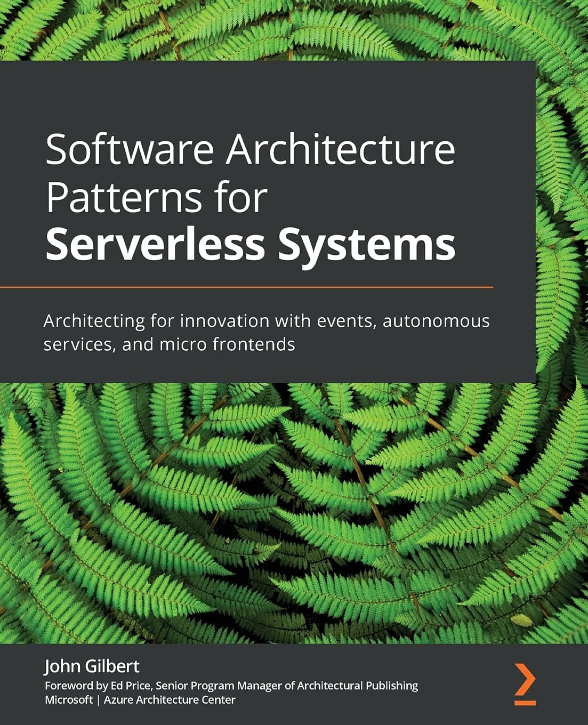Click the author name 'John Gilbert'
The width and height of the screenshot is (588, 725).
click(92, 666)
